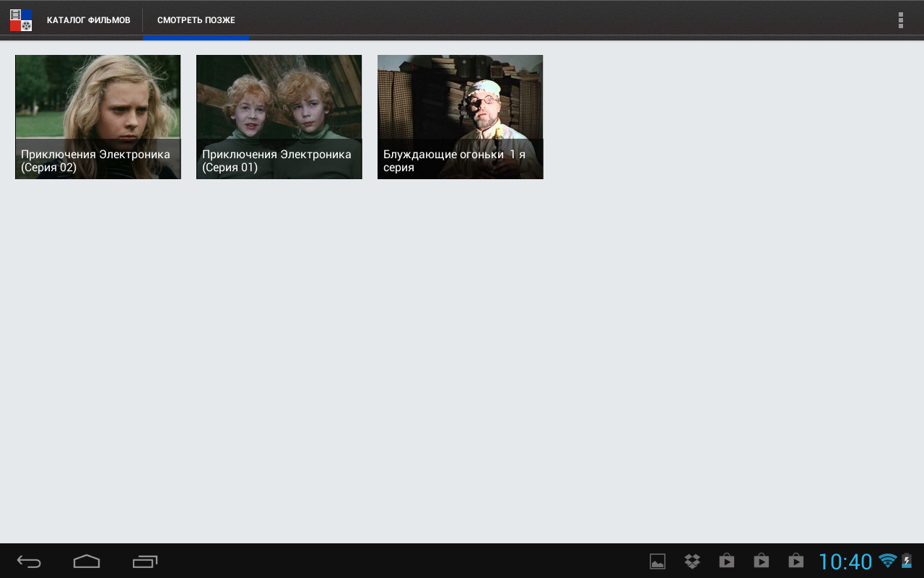Open the three-dot overflow menu
The width and height of the screenshot is (924, 578).
pyautogui.click(x=900, y=20)
